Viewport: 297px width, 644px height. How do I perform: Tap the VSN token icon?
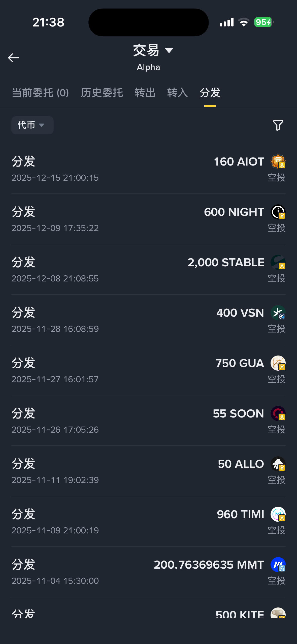(x=278, y=312)
